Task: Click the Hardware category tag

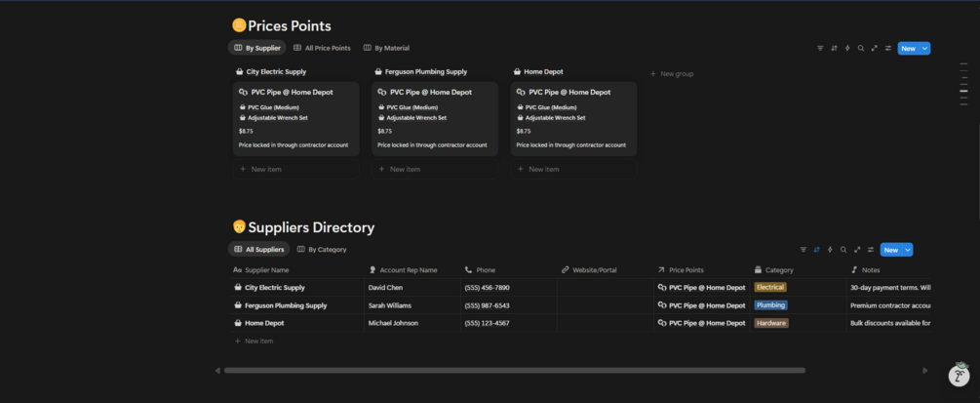Action: point(771,324)
